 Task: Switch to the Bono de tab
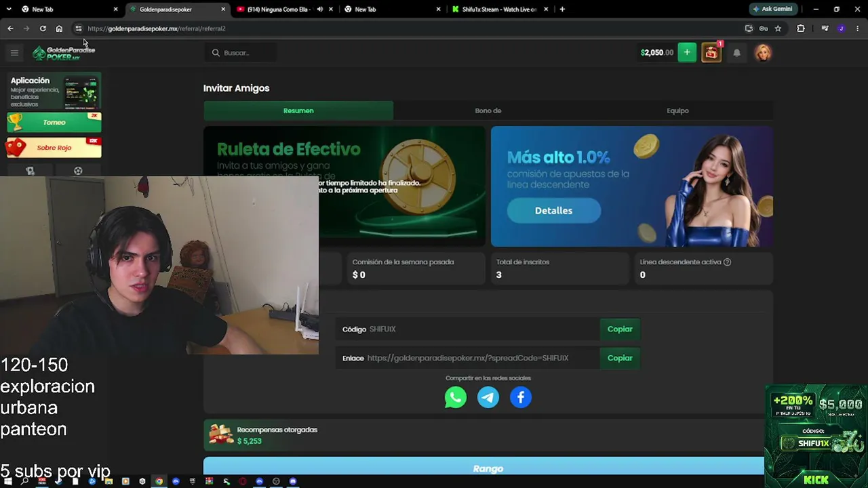(x=488, y=110)
